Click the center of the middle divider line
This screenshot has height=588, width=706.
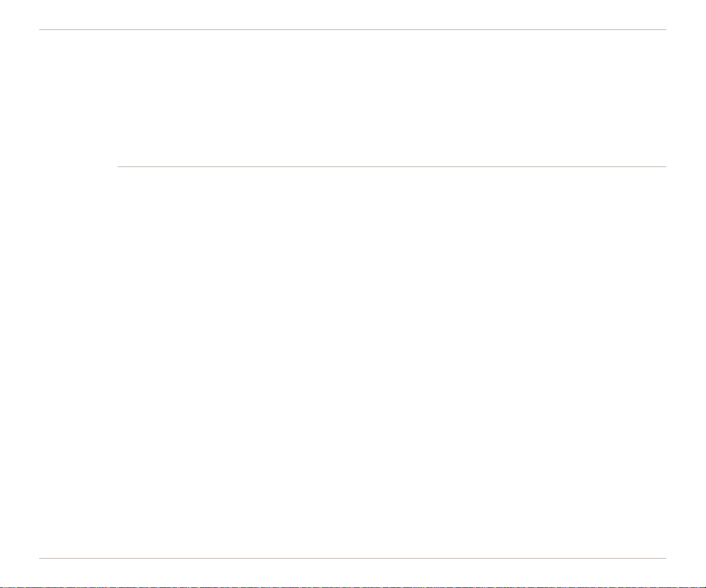[392, 166]
